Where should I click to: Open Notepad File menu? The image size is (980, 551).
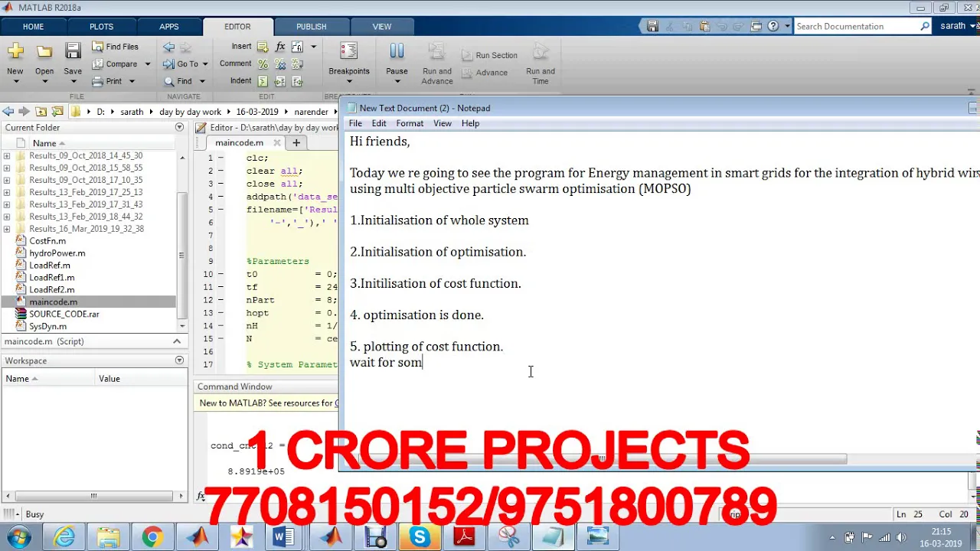click(x=355, y=123)
